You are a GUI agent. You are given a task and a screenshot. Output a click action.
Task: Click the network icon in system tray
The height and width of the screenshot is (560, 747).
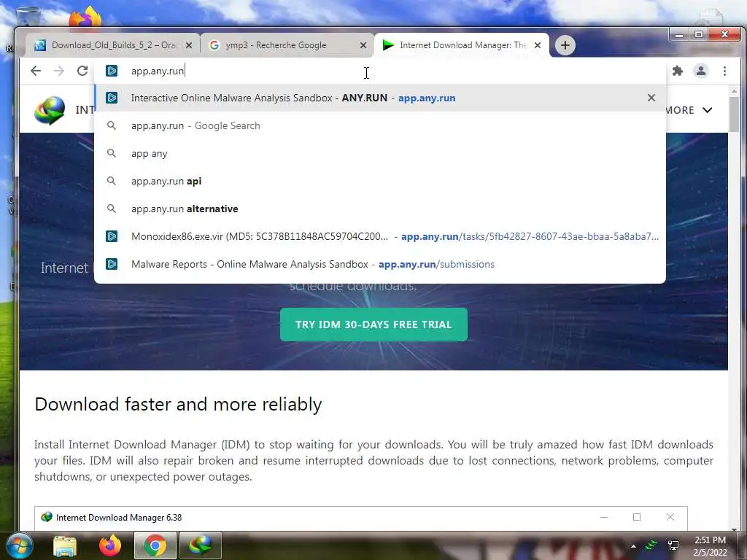point(673,545)
